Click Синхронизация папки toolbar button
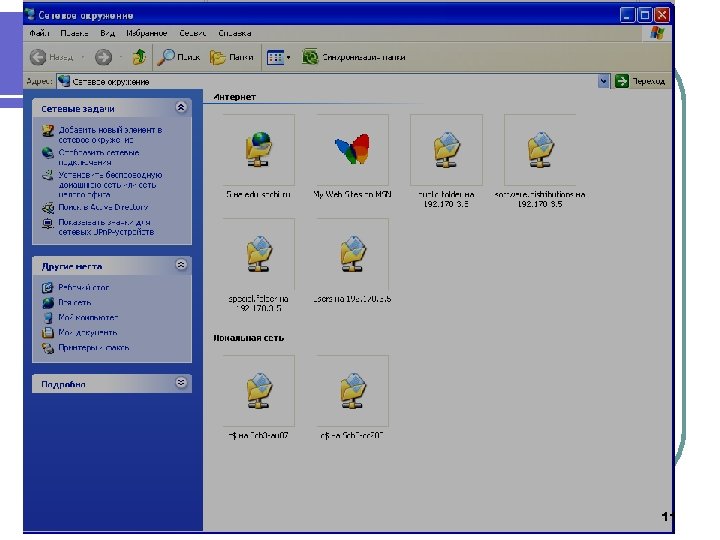Viewport: 720px width, 540px height. pyautogui.click(x=353, y=57)
